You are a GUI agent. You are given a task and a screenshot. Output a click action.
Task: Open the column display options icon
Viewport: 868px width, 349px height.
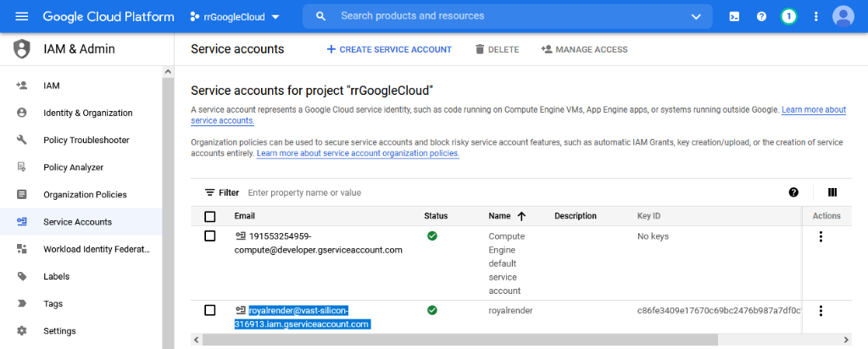point(832,192)
